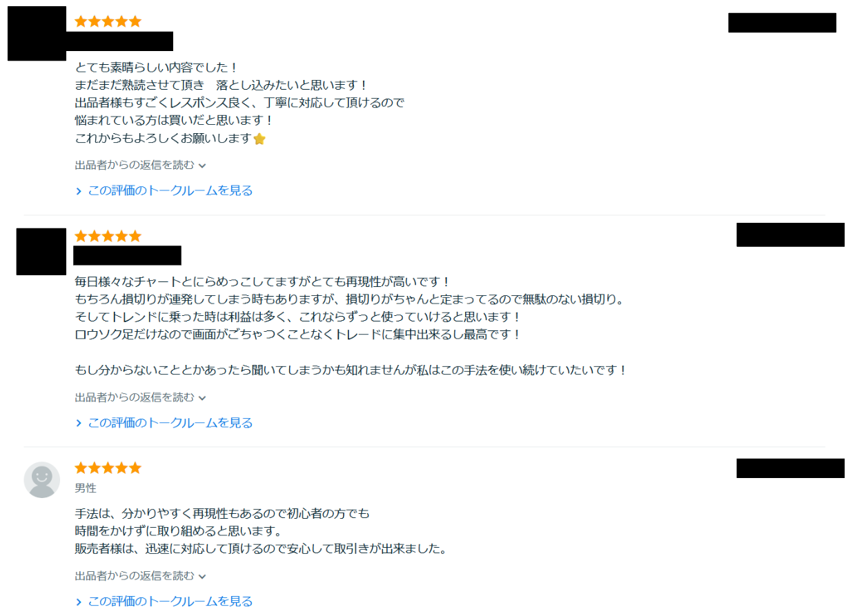Open third review's この評価のトークルームを見る link
Screen dimensions: 855x616
(x=170, y=601)
